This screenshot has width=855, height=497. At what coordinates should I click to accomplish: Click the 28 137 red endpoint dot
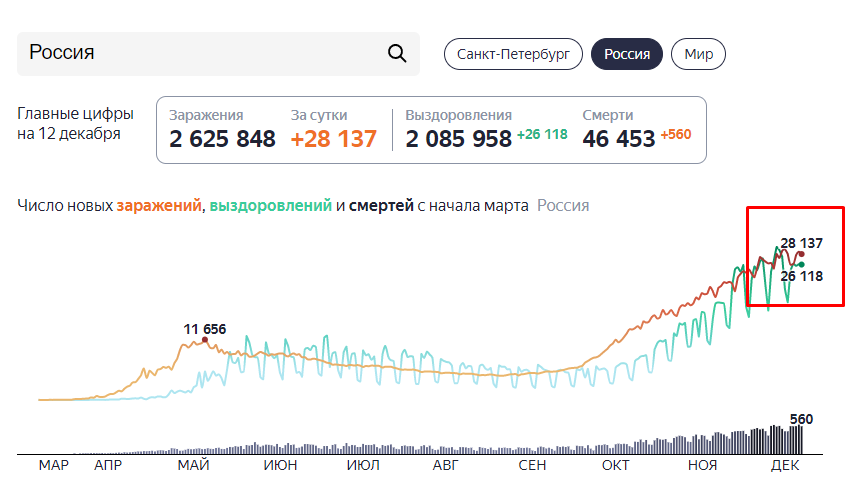tap(801, 254)
